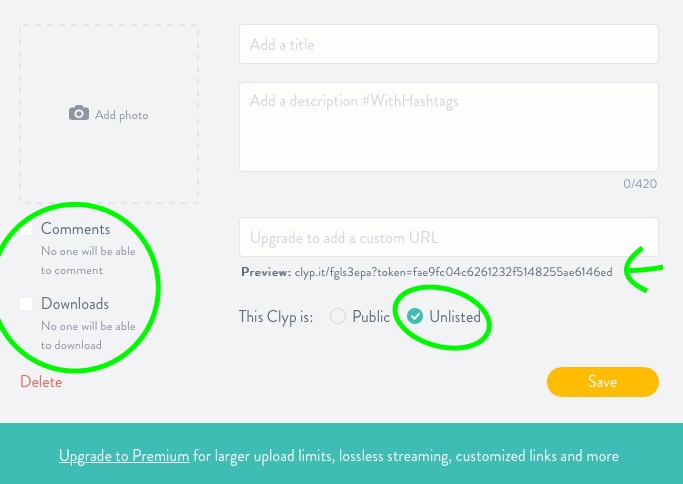
Task: Select the Public radio button
Action: (x=338, y=317)
